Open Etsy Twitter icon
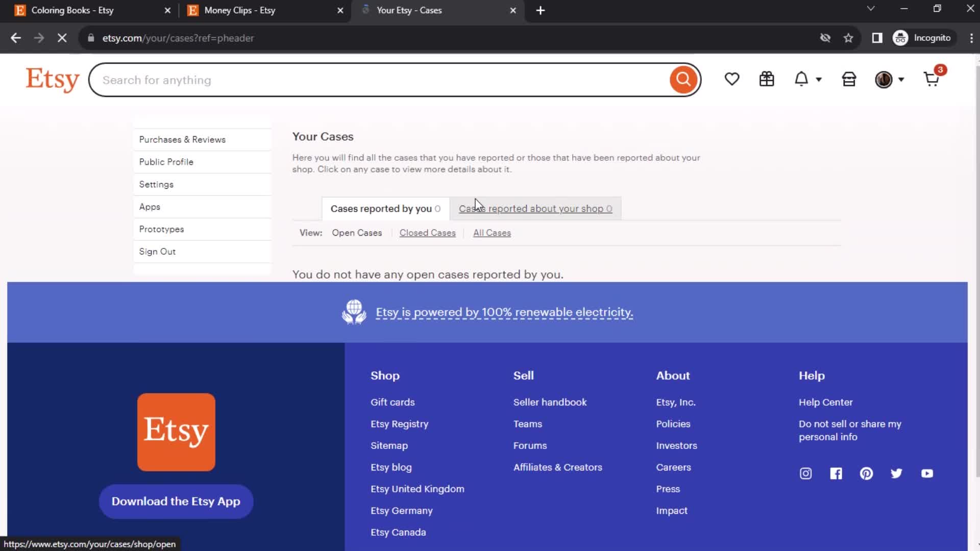 (x=896, y=473)
